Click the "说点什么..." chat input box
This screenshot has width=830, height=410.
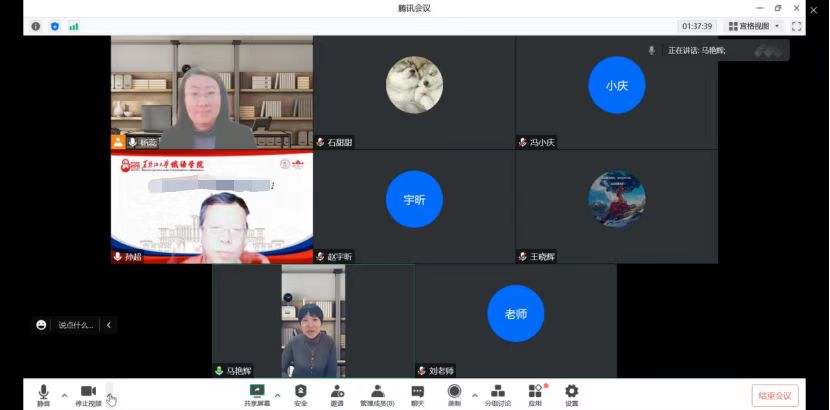pos(75,325)
